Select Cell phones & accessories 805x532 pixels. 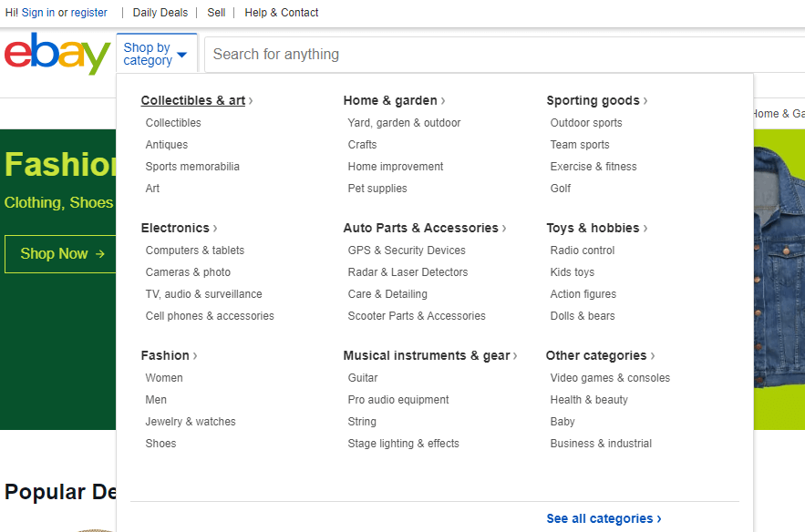point(210,316)
